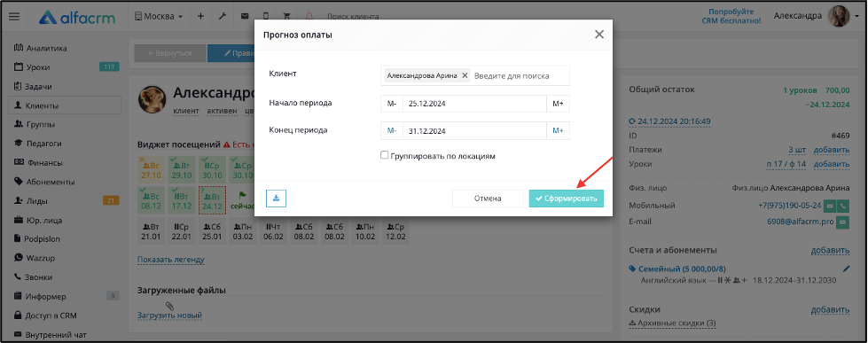Expand the Москва location dropdown
The width and height of the screenshot is (868, 343).
[159, 17]
